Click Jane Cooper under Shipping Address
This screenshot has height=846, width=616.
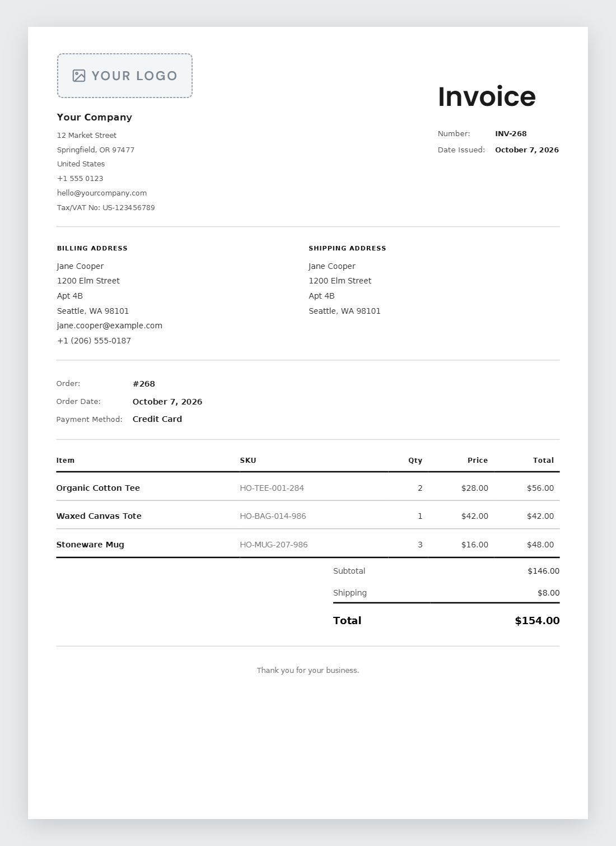click(332, 266)
